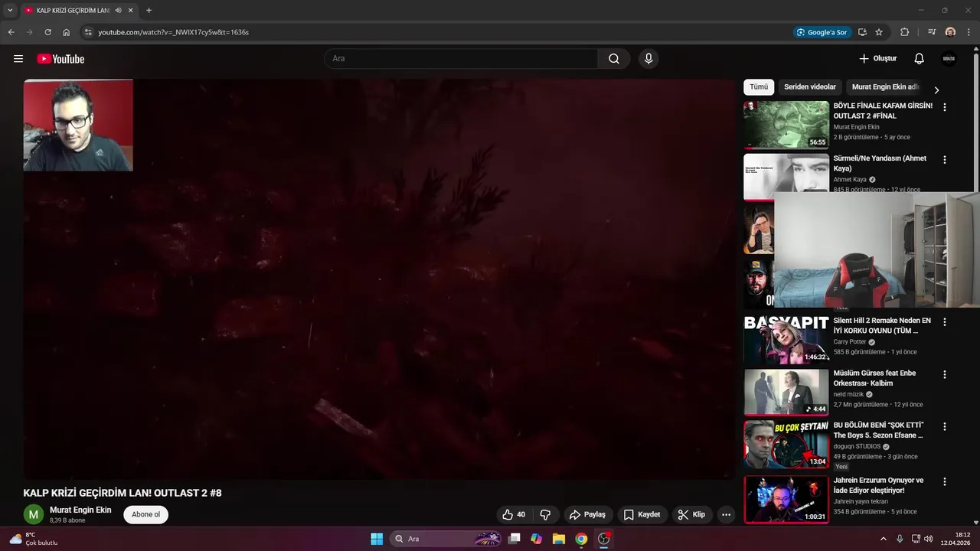Open options for Müslüm Gürses Kalbim video
Screen dimensions: 980x551
(945, 374)
